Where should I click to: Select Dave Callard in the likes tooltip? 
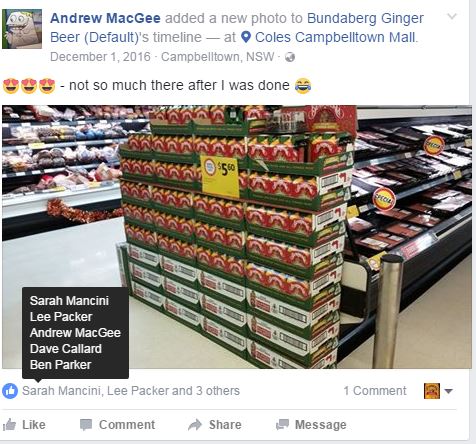pos(66,349)
